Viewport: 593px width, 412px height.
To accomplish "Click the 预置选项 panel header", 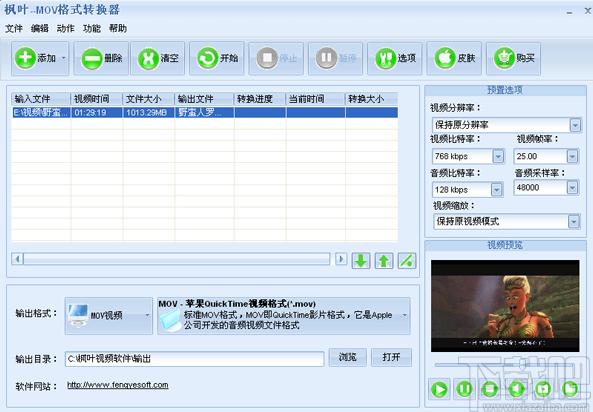I will click(x=505, y=90).
